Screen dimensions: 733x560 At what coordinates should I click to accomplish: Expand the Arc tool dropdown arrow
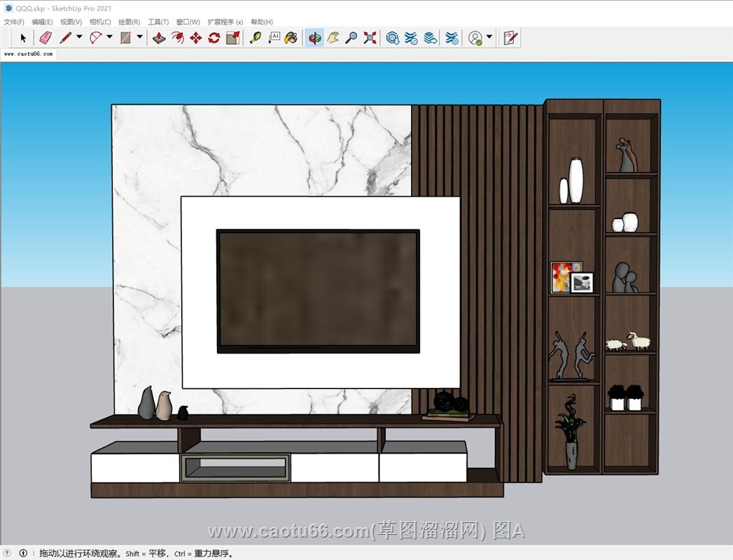pyautogui.click(x=109, y=38)
